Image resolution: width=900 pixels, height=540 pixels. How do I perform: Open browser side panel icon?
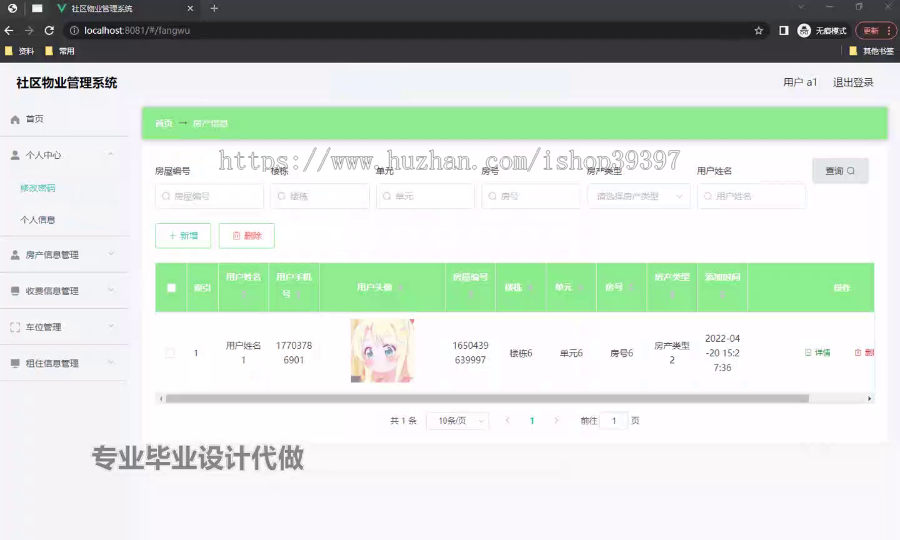coord(783,30)
